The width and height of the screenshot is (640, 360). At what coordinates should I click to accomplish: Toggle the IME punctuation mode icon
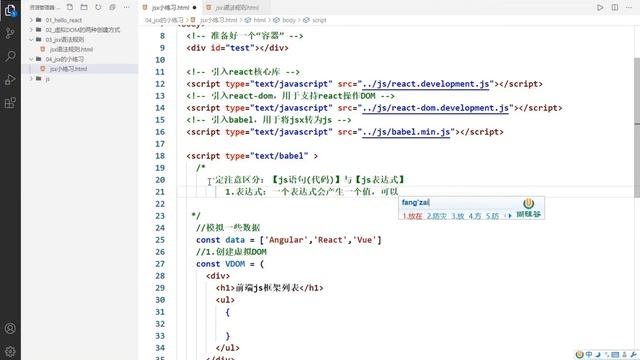[x=607, y=355]
